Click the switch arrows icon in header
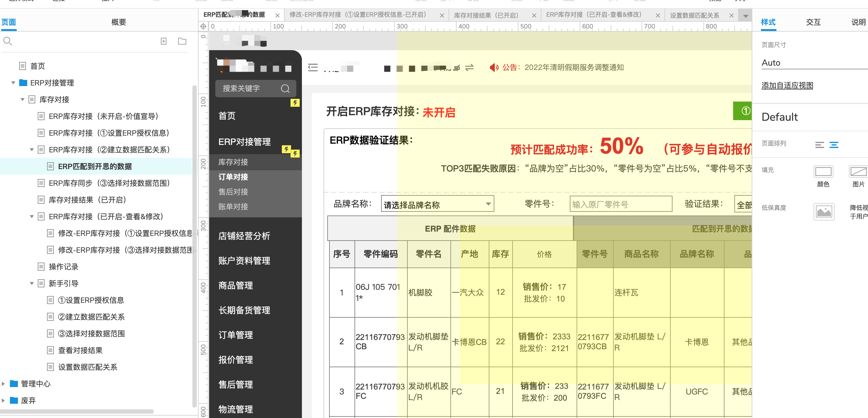 point(469,67)
